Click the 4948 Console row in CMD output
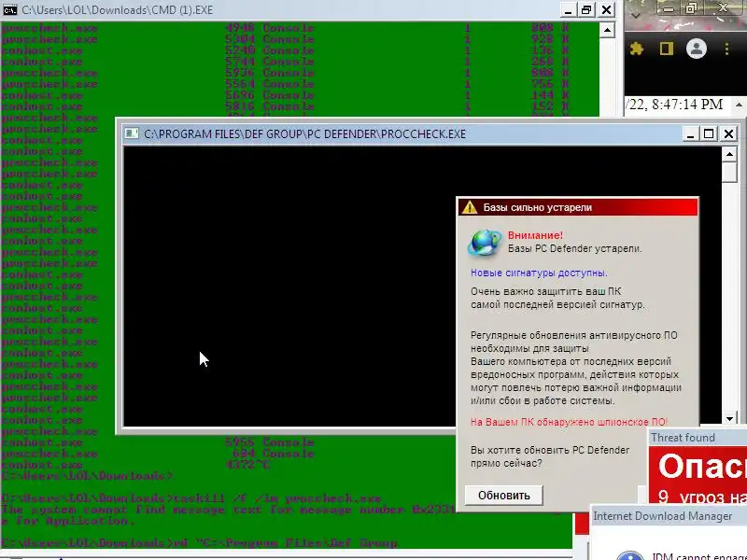 270,28
